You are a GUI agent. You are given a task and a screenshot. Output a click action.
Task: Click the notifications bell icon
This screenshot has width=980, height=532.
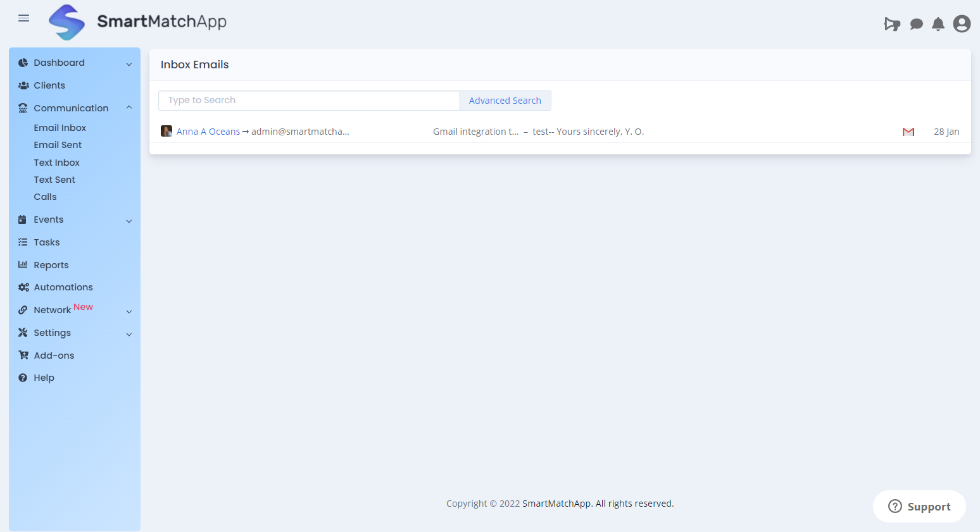938,24
